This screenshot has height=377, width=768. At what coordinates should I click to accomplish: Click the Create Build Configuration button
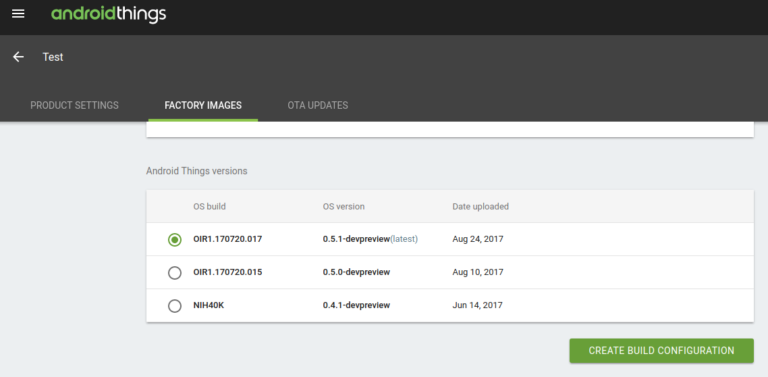point(661,351)
